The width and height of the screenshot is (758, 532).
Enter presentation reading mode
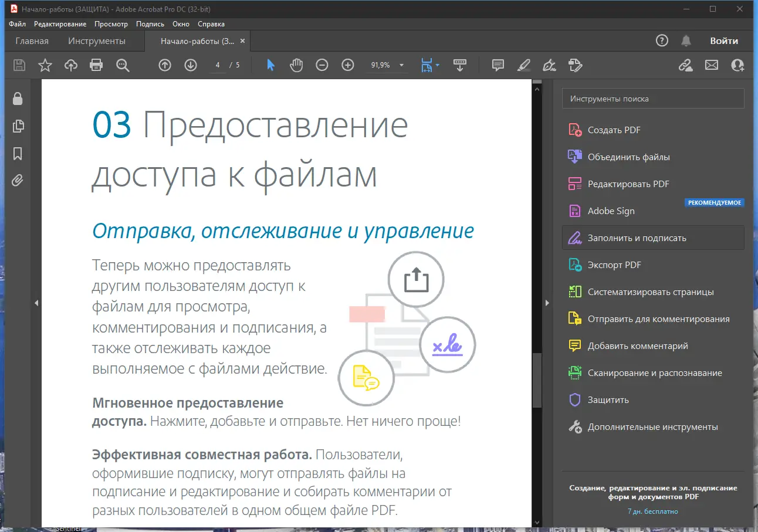(460, 65)
